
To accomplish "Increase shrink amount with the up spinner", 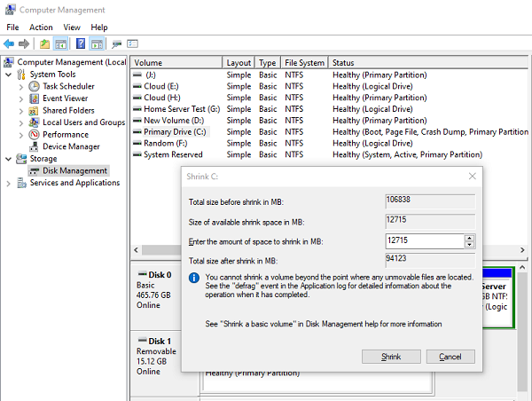I will tap(470, 238).
